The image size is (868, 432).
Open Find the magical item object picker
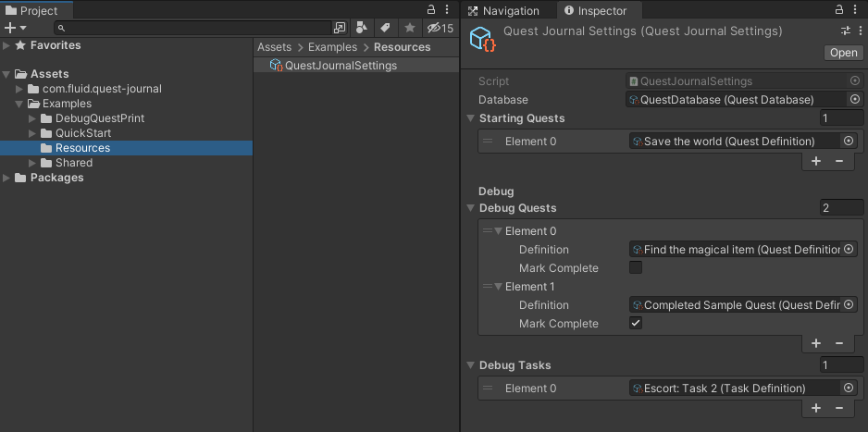coord(849,250)
